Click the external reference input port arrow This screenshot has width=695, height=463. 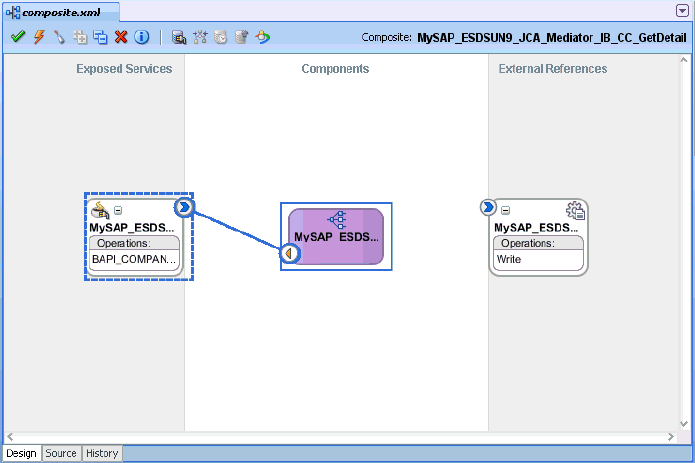[x=488, y=207]
